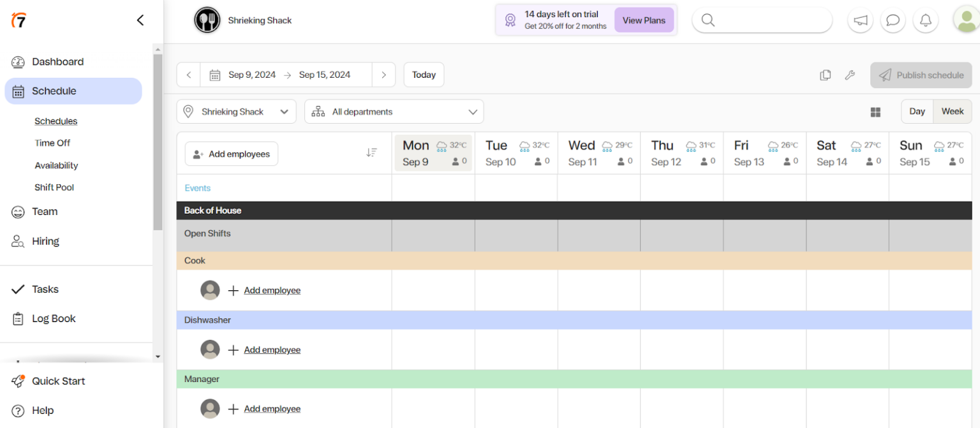The height and width of the screenshot is (428, 980).
Task: Open the chat messages bubble icon
Action: [893, 20]
